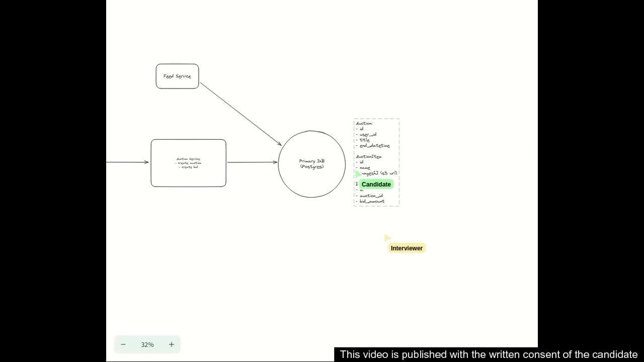
Task: Select arrow from Auction Service to DB
Action: pos(252,162)
